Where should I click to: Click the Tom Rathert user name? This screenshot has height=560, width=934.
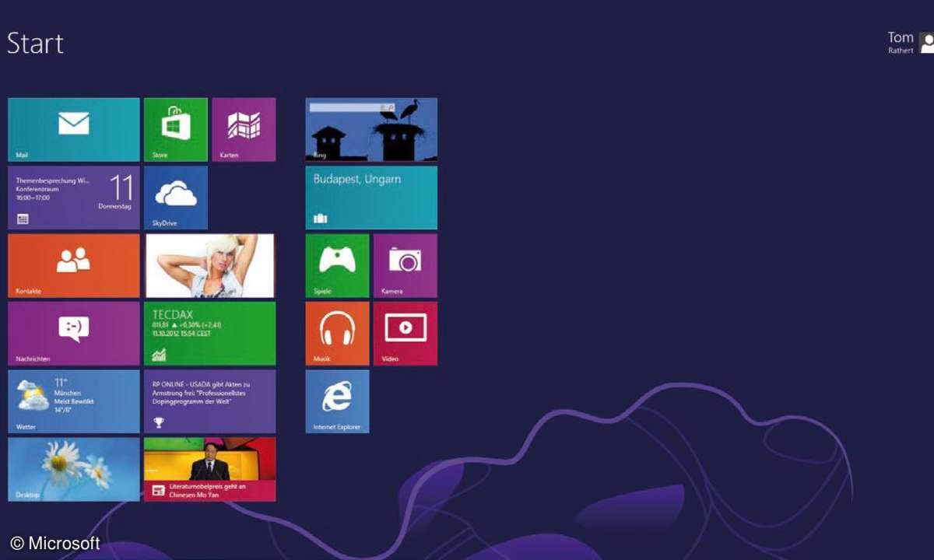coord(901,42)
